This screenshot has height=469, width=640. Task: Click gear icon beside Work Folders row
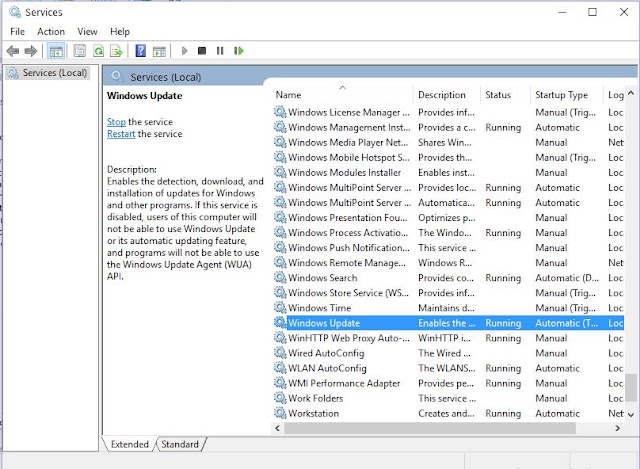[x=280, y=398]
